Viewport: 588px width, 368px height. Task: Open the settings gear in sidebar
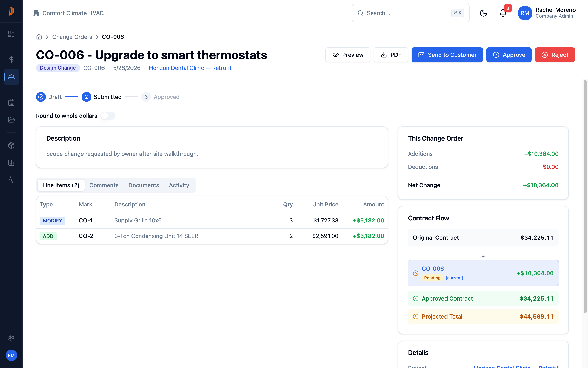11,338
